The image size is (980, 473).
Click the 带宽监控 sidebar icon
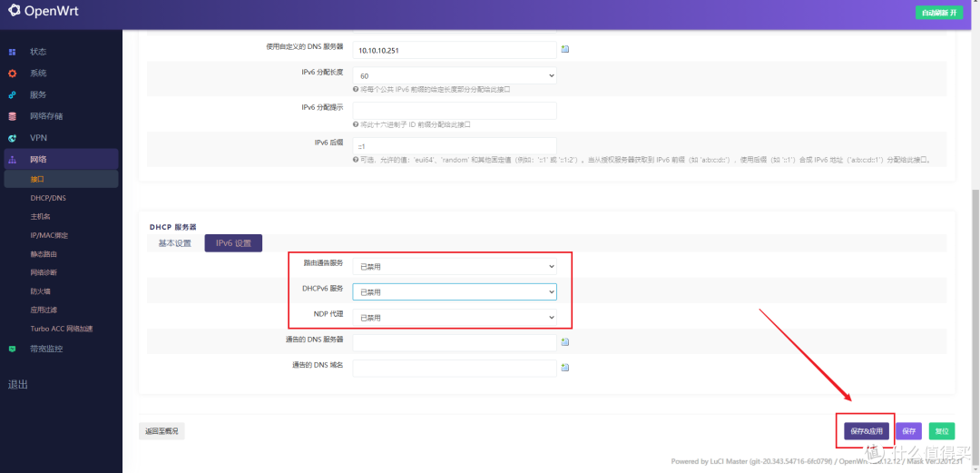[x=13, y=350]
